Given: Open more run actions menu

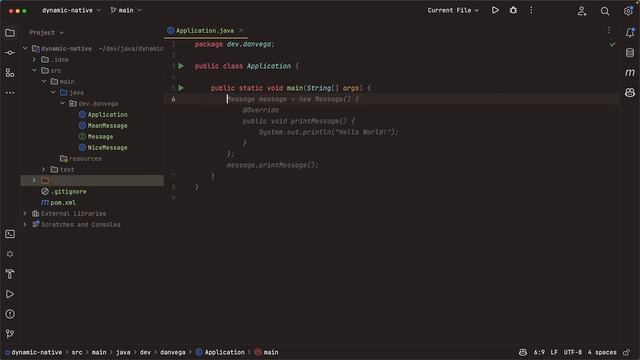Looking at the screenshot, I should click(x=531, y=10).
